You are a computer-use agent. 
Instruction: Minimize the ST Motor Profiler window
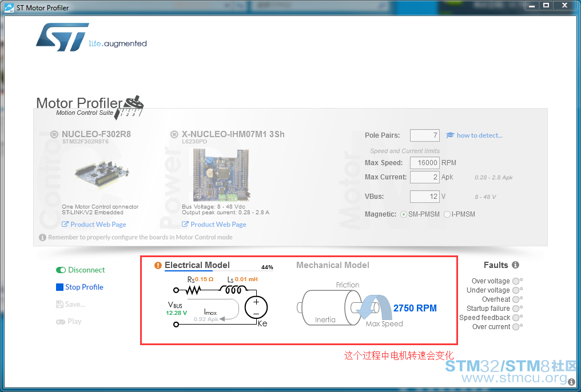click(532, 5)
